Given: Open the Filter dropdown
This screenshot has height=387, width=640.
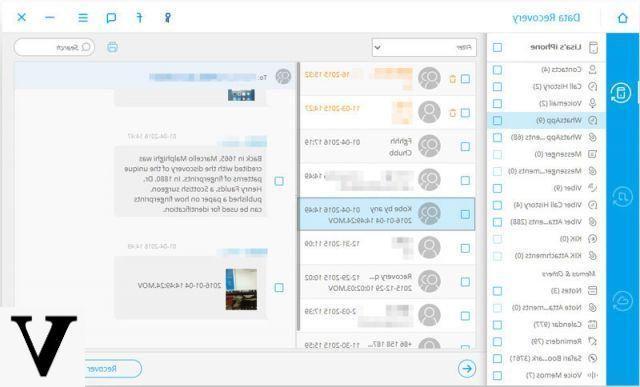Looking at the screenshot, I should pos(424,47).
